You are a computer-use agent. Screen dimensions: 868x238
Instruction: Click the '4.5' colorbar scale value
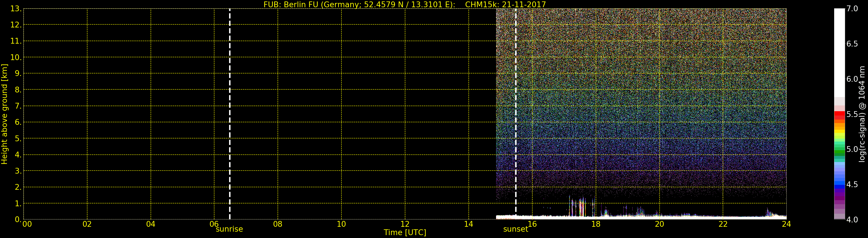click(852, 185)
